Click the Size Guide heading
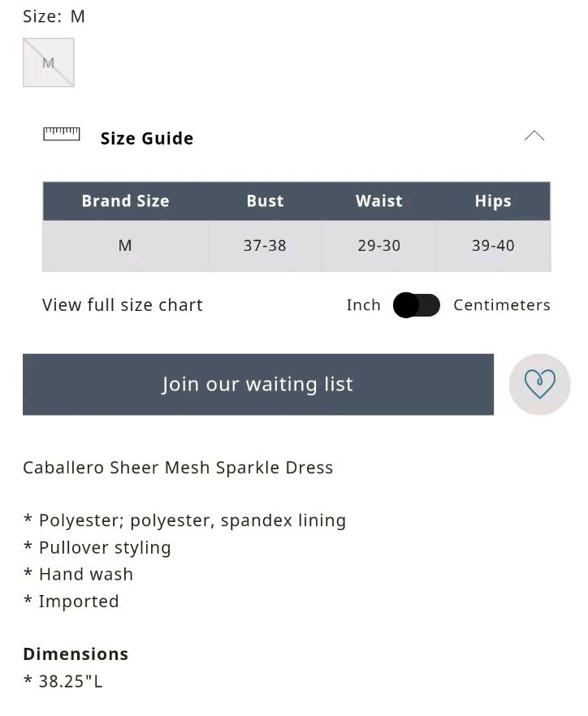This screenshot has height=716, width=588. pyautogui.click(x=147, y=139)
